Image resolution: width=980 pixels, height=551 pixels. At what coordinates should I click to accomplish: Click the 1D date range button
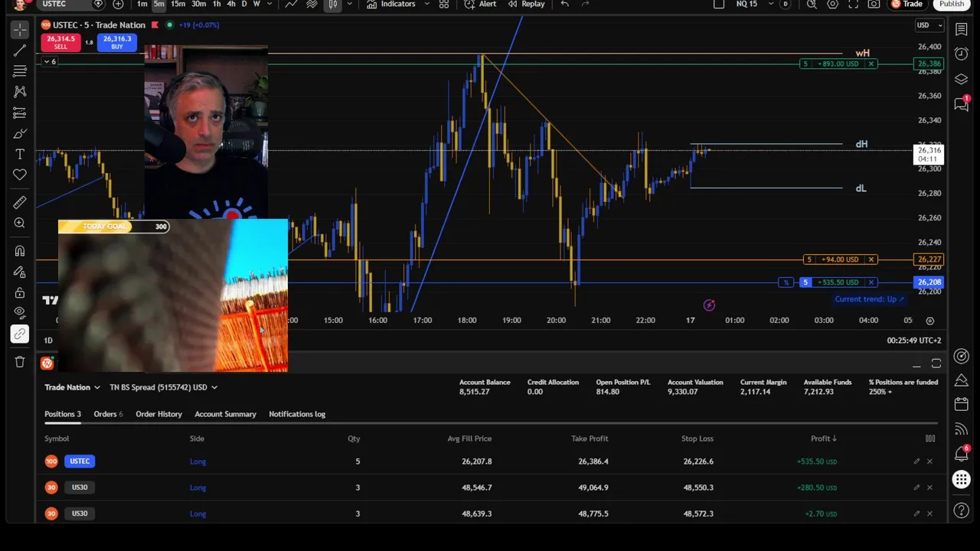[48, 341]
